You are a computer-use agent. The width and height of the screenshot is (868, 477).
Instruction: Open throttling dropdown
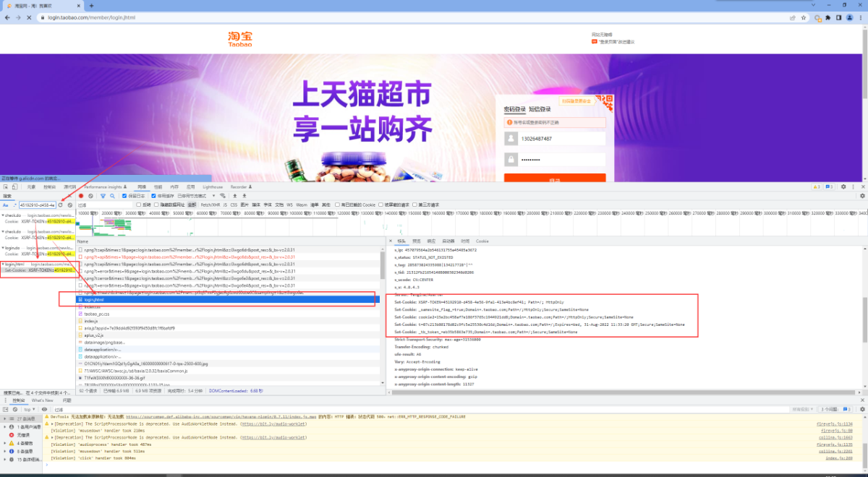coord(195,196)
